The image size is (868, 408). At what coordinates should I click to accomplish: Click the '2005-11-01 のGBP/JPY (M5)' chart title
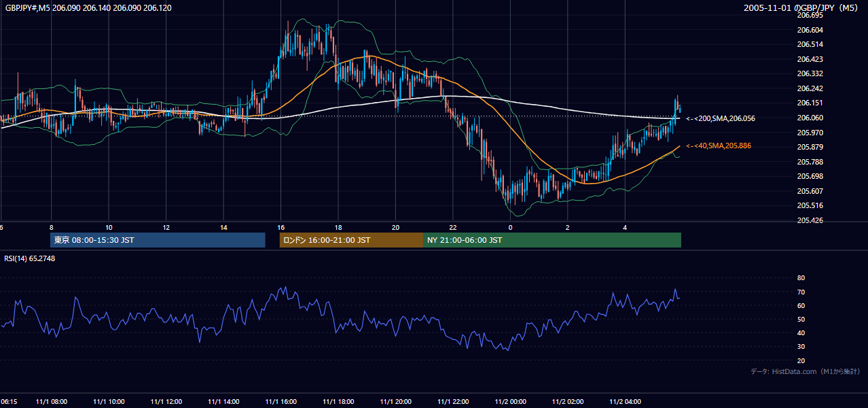(802, 8)
